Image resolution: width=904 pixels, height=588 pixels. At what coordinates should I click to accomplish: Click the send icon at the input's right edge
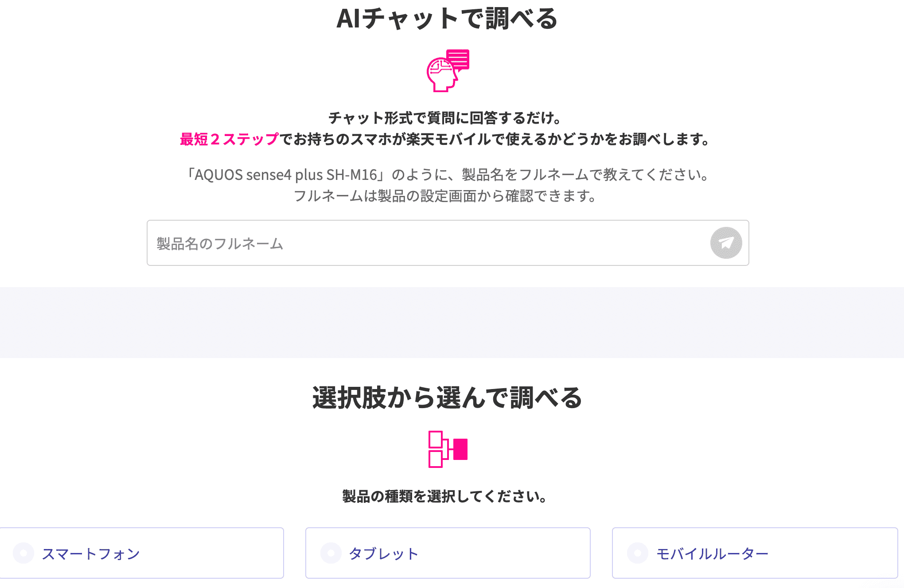click(x=726, y=242)
